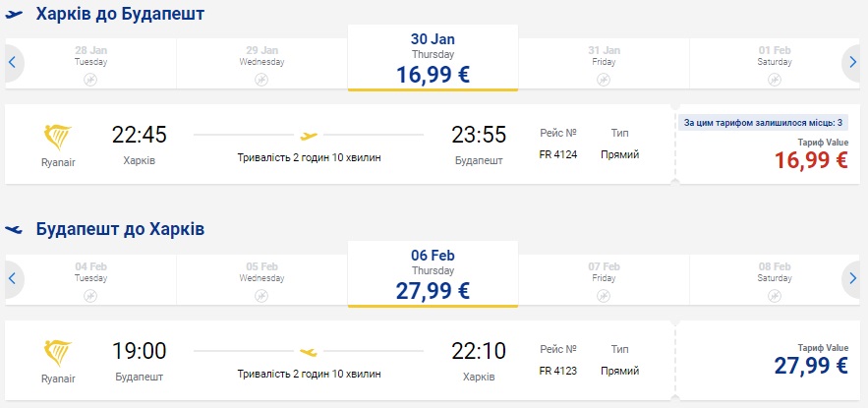The height and width of the screenshot is (408, 868).
Task: Click the plane icon on the 22:45 flight route
Action: click(x=309, y=136)
